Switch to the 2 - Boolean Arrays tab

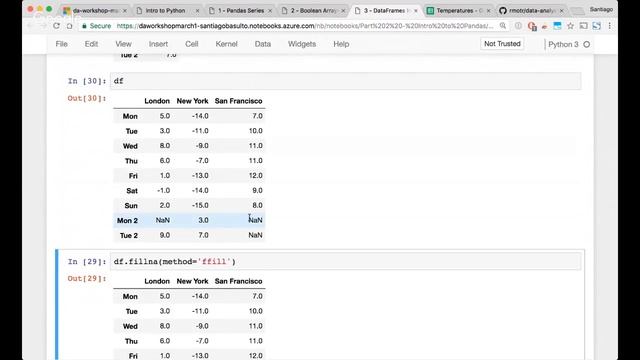point(313,11)
